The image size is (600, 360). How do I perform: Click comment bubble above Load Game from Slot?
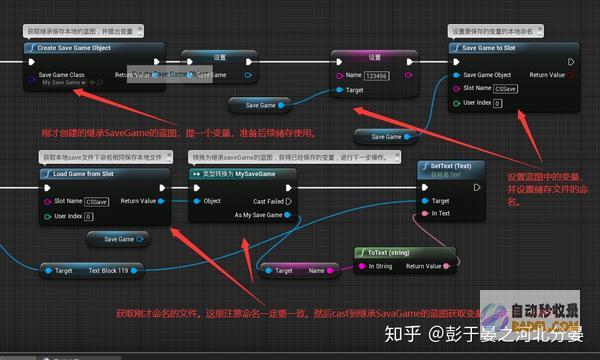click(106, 157)
